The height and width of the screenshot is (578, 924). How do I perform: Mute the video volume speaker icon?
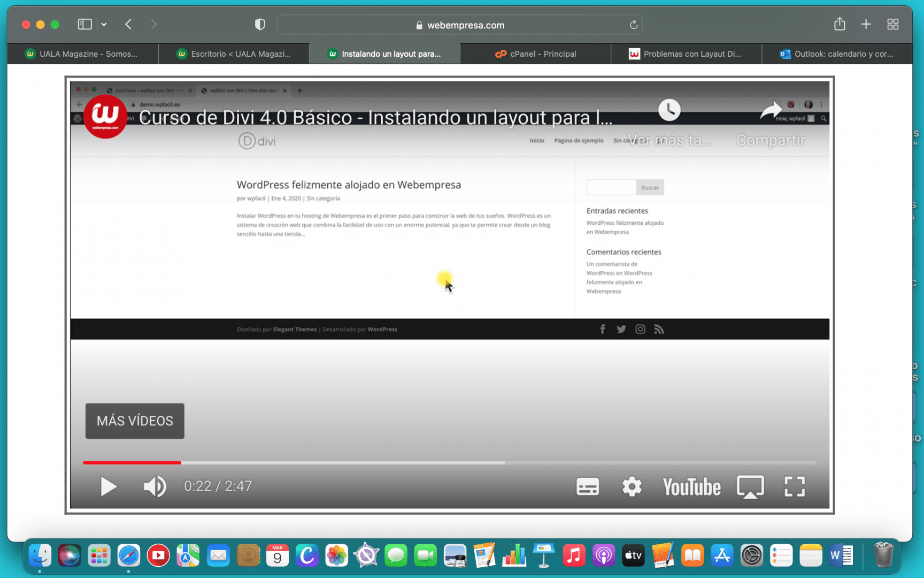(155, 486)
